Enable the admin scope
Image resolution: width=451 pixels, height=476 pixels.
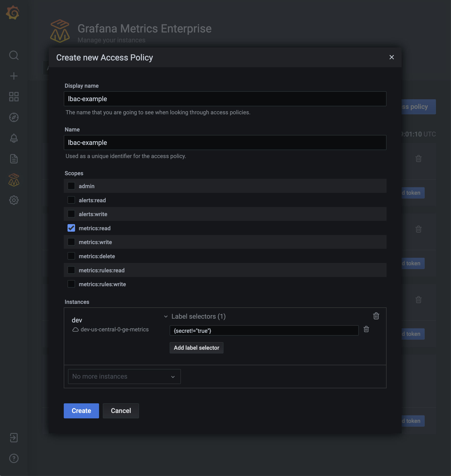coord(71,186)
